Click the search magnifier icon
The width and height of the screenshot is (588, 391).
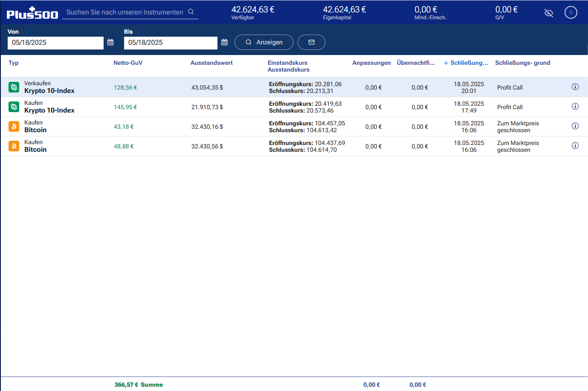coord(191,12)
